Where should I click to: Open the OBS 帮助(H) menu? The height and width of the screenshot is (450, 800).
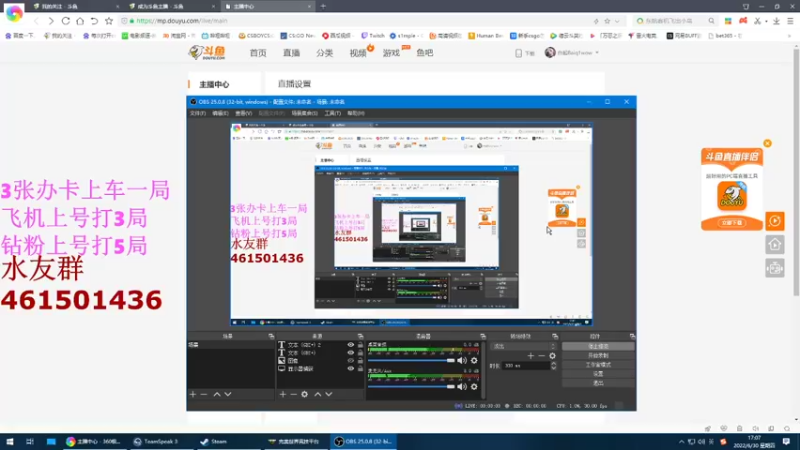(x=356, y=113)
